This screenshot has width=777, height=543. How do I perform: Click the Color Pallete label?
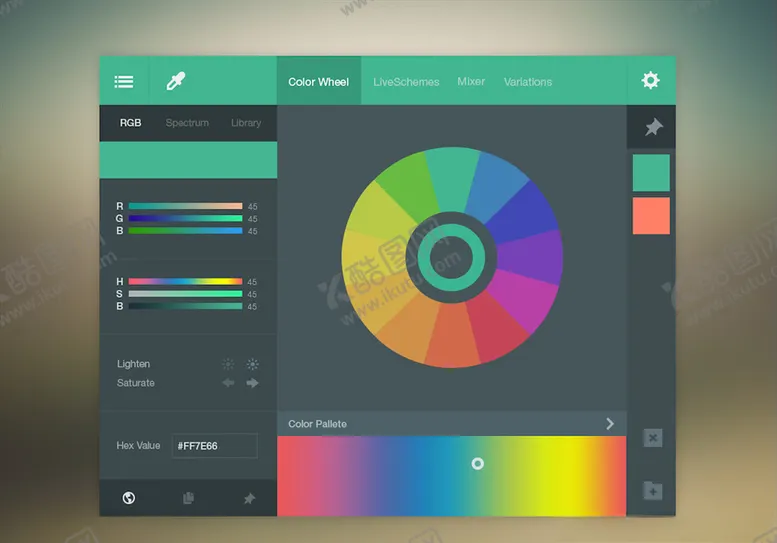pyautogui.click(x=318, y=424)
